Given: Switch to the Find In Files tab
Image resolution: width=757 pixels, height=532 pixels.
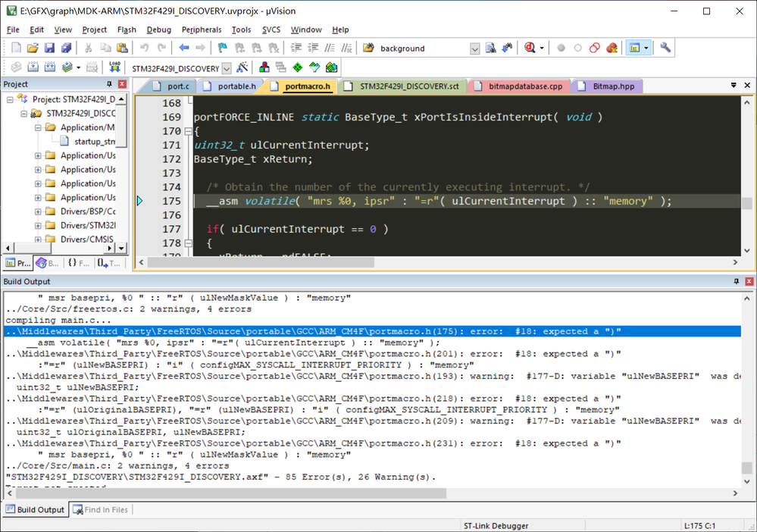Looking at the screenshot, I should [101, 510].
